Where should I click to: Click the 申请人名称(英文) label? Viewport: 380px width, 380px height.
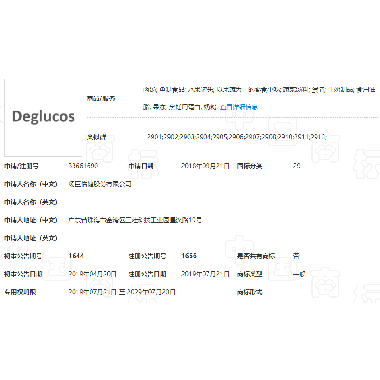point(31,202)
